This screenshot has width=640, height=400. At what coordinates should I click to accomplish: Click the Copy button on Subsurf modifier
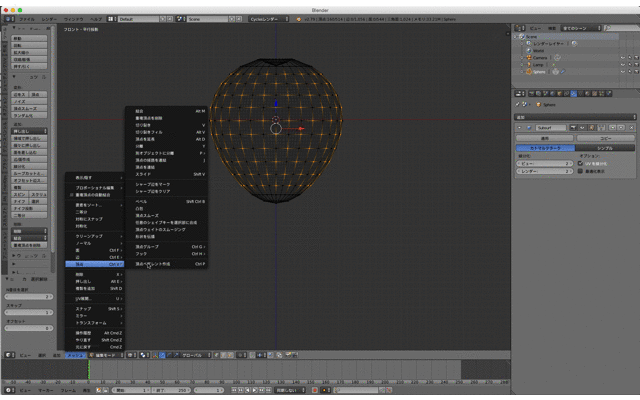605,137
